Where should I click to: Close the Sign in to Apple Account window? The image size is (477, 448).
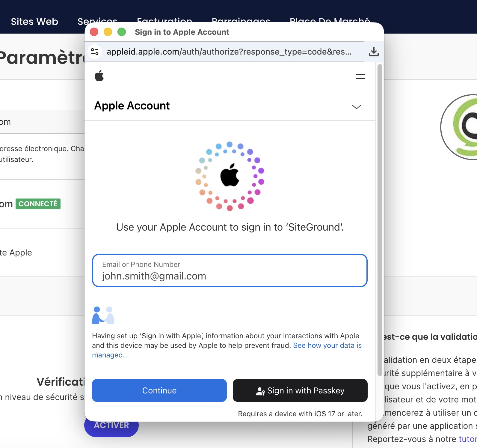click(94, 32)
